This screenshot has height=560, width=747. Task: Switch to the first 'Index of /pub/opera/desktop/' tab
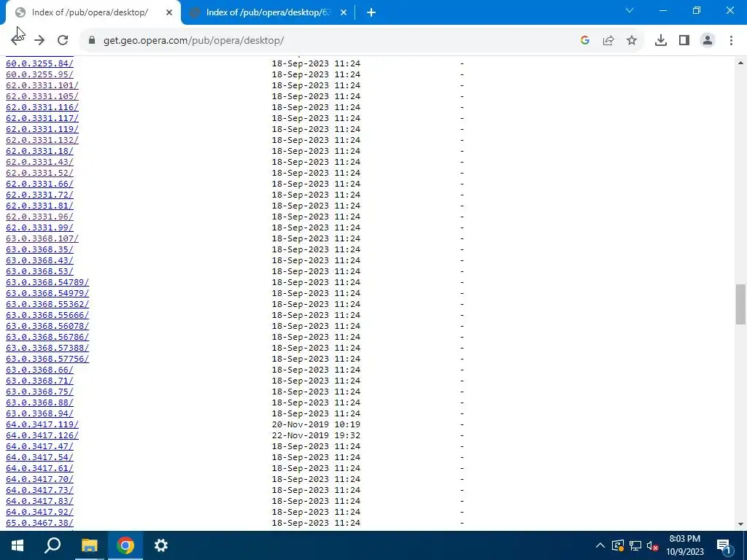click(90, 12)
